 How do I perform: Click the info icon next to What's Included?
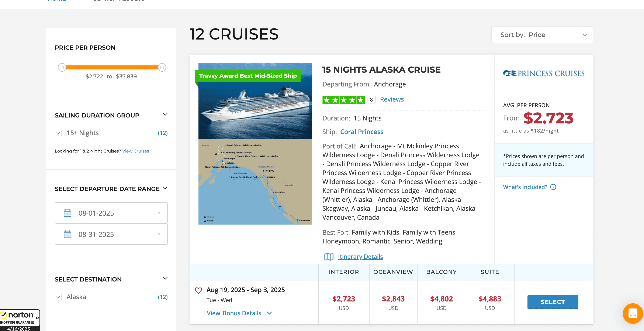pyautogui.click(x=553, y=187)
